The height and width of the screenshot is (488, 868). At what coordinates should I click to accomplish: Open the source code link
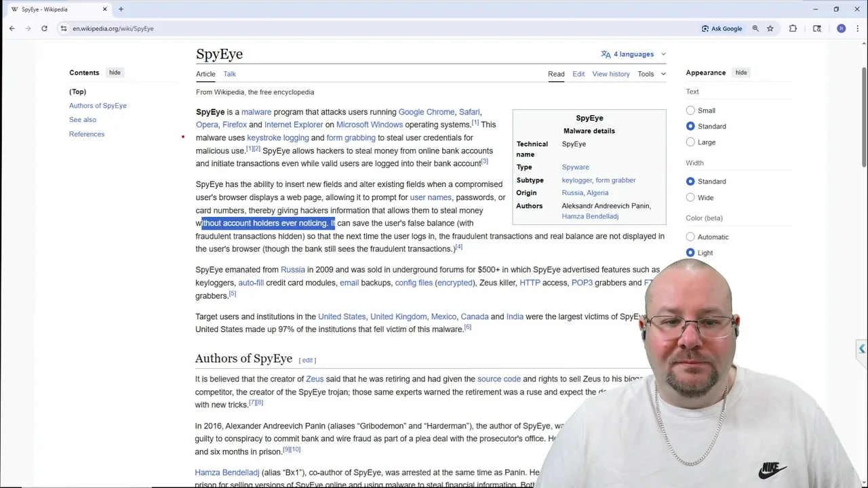[499, 379]
